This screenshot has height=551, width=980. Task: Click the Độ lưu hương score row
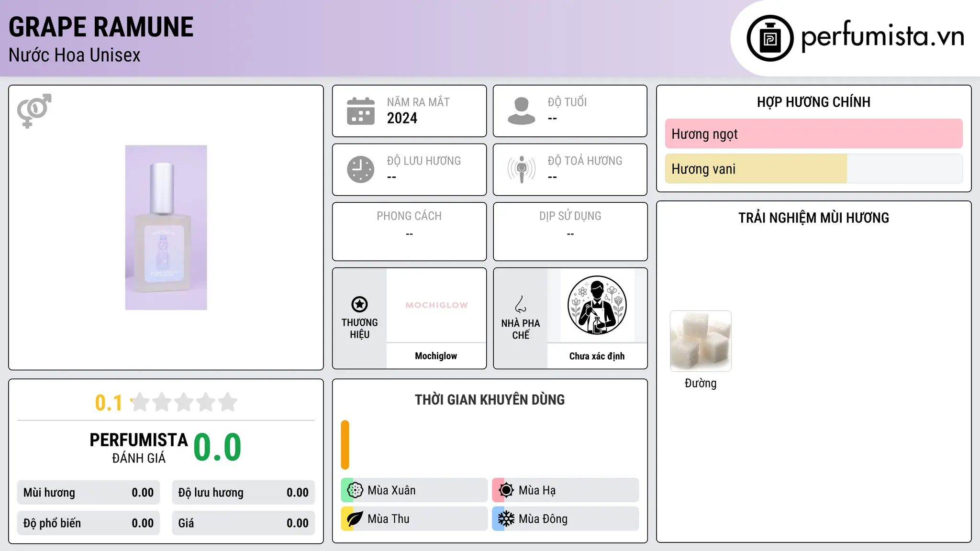pyautogui.click(x=243, y=493)
